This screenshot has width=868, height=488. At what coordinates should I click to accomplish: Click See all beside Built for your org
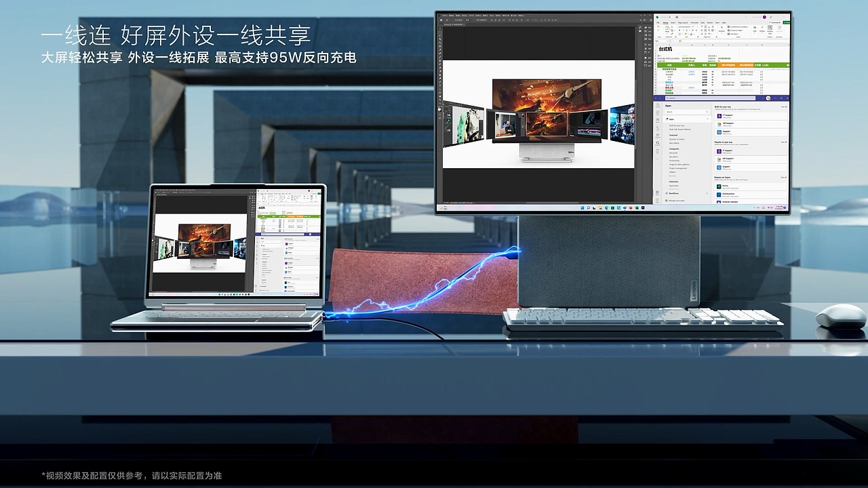pos(784,106)
